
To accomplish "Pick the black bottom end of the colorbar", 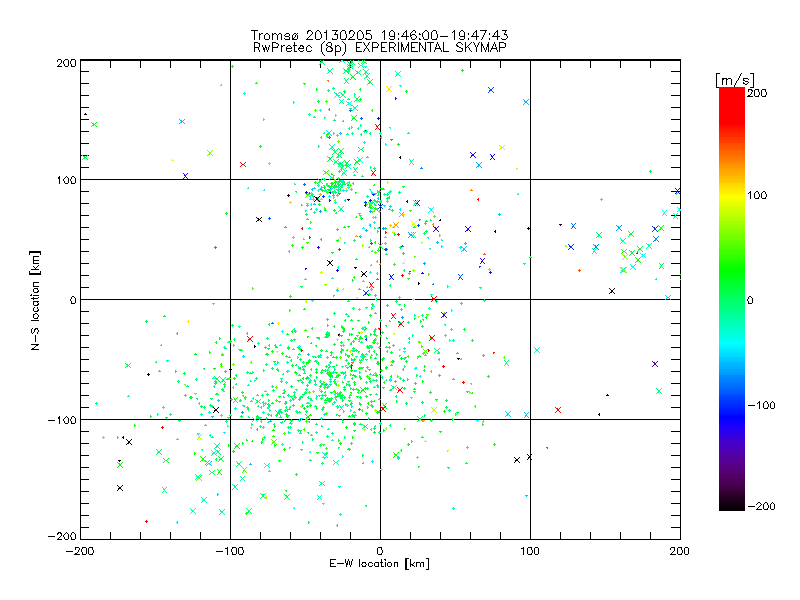I will 732,503.
